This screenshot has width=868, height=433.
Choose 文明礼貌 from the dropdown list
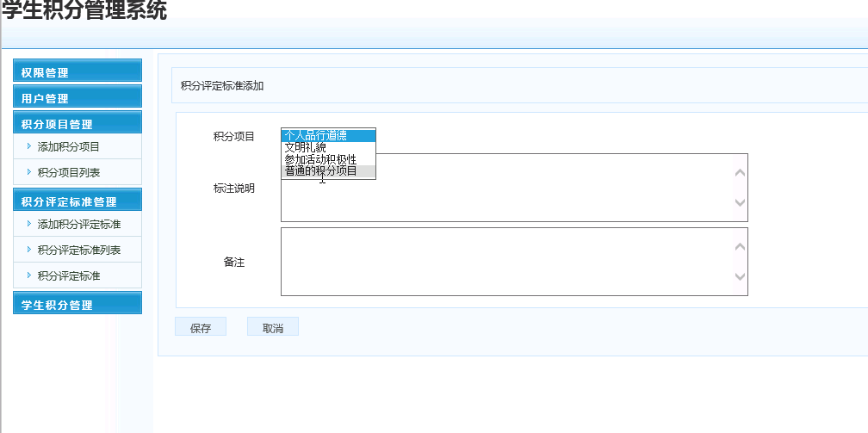pos(329,148)
